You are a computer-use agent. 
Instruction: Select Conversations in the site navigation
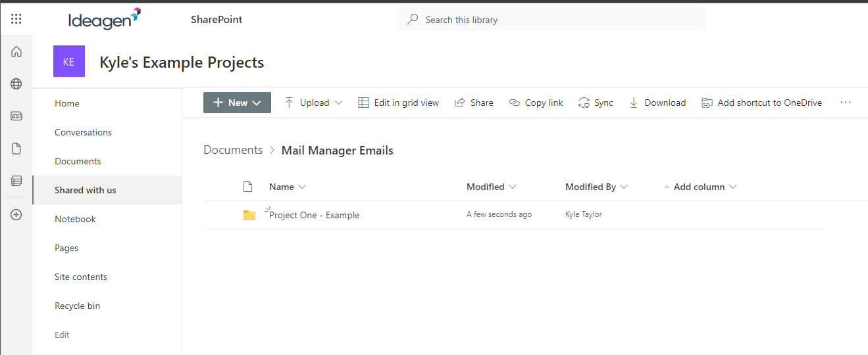tap(83, 132)
